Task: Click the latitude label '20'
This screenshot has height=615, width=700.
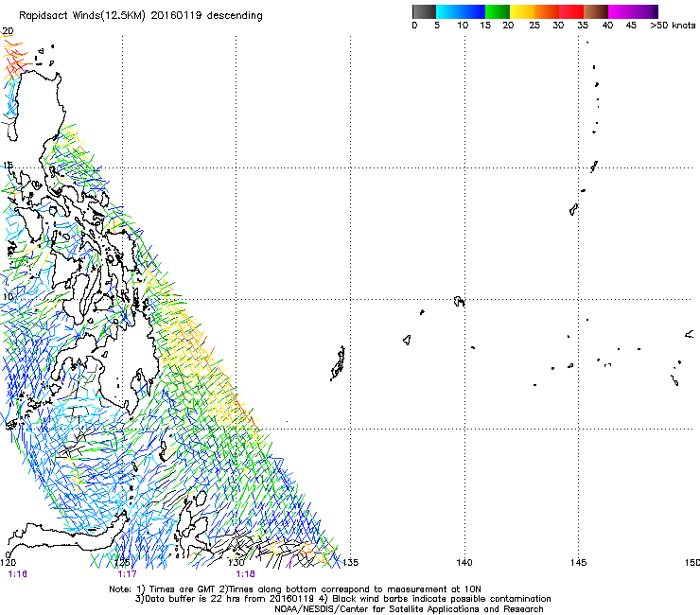Action: coord(8,31)
